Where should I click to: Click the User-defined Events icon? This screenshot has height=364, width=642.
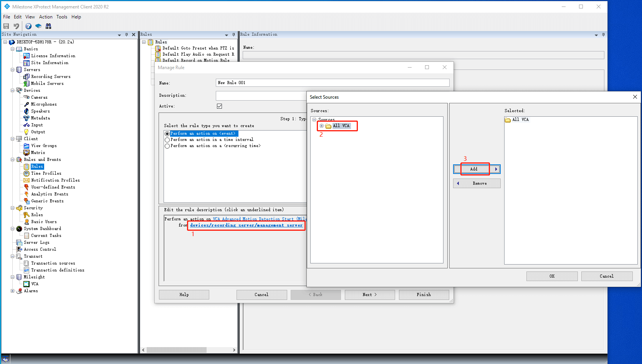(26, 187)
